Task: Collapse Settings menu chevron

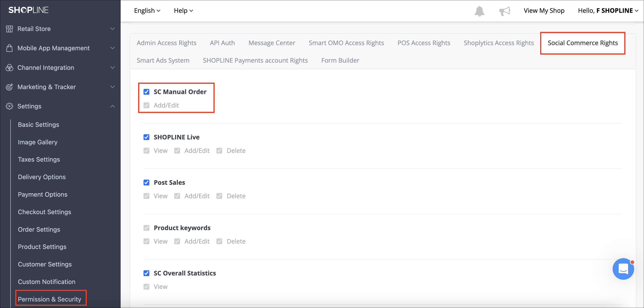Action: 113,106
